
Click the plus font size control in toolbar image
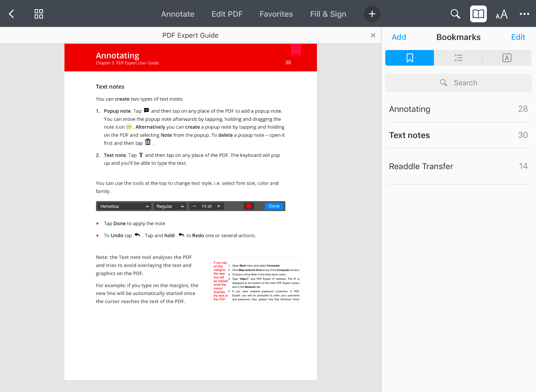pos(219,206)
